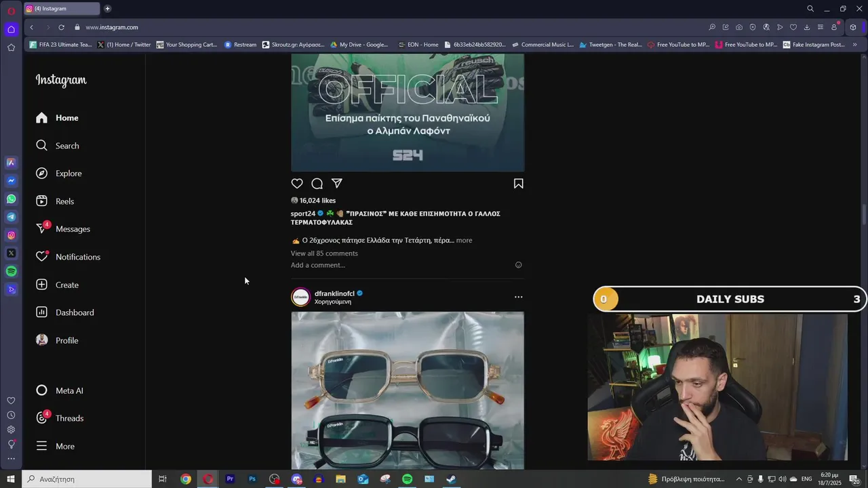Image resolution: width=868 pixels, height=488 pixels.
Task: Open Fake Instagram Post bookmark
Action: 814,45
